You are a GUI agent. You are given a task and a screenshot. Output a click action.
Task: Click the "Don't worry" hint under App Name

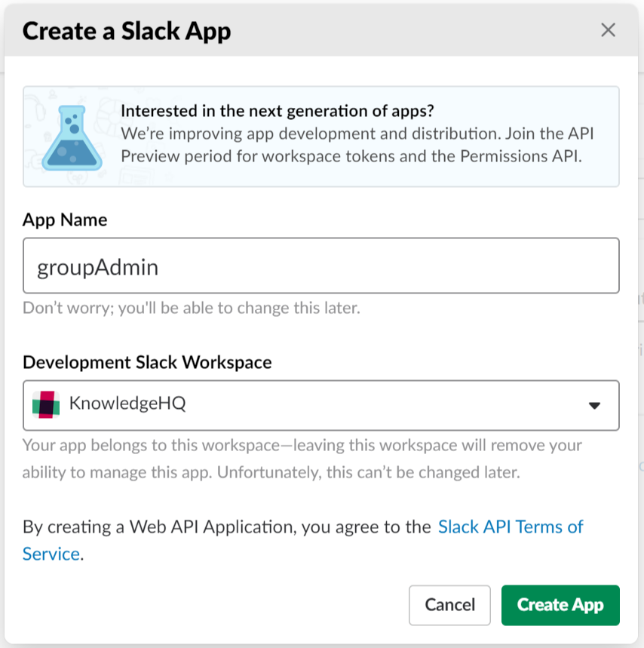point(192,308)
